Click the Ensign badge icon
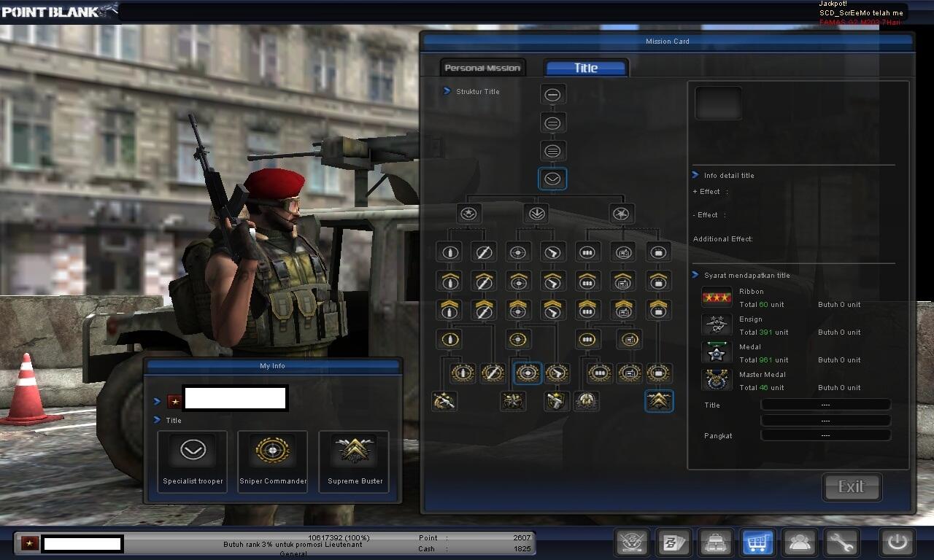Image resolution: width=934 pixels, height=560 pixels. point(716,324)
